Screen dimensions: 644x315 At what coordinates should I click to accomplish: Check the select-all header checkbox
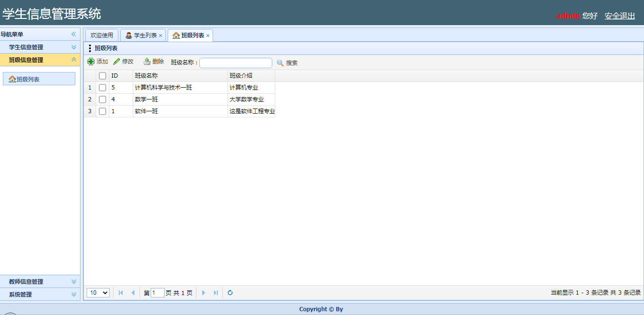point(102,76)
